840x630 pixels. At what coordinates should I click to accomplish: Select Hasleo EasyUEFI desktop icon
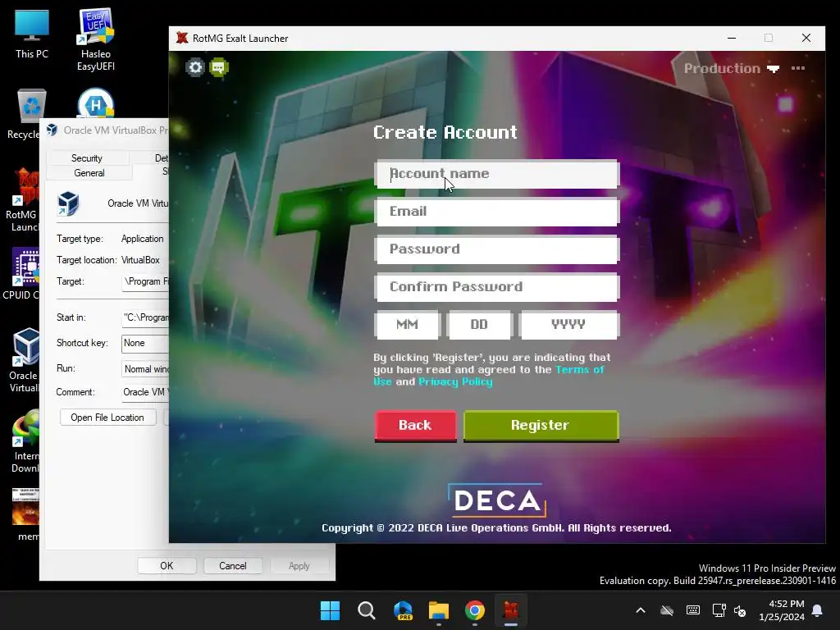pos(96,39)
